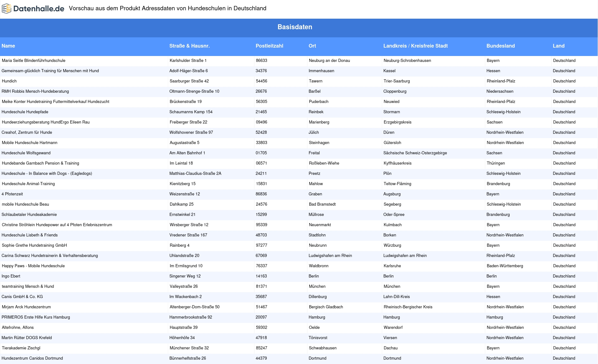Select Maria Seitle Blindenführhundschule name cell
This screenshot has height=364, width=598.
(x=34, y=61)
